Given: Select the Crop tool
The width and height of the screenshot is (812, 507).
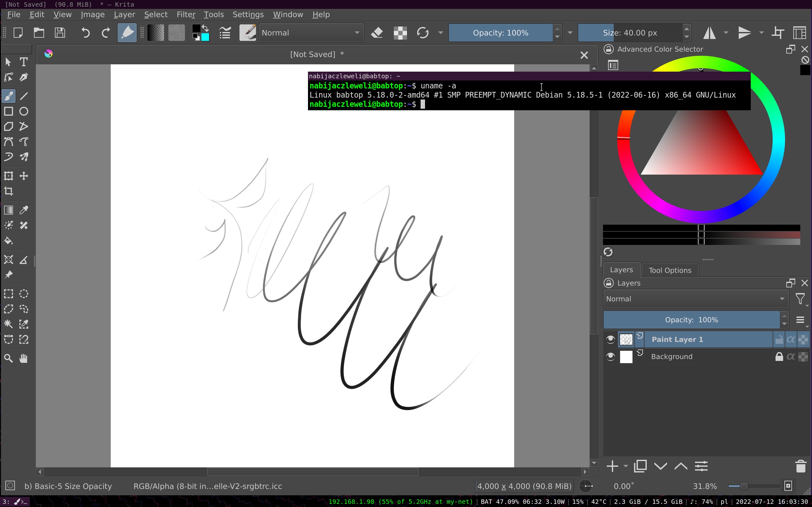Looking at the screenshot, I should tap(8, 191).
